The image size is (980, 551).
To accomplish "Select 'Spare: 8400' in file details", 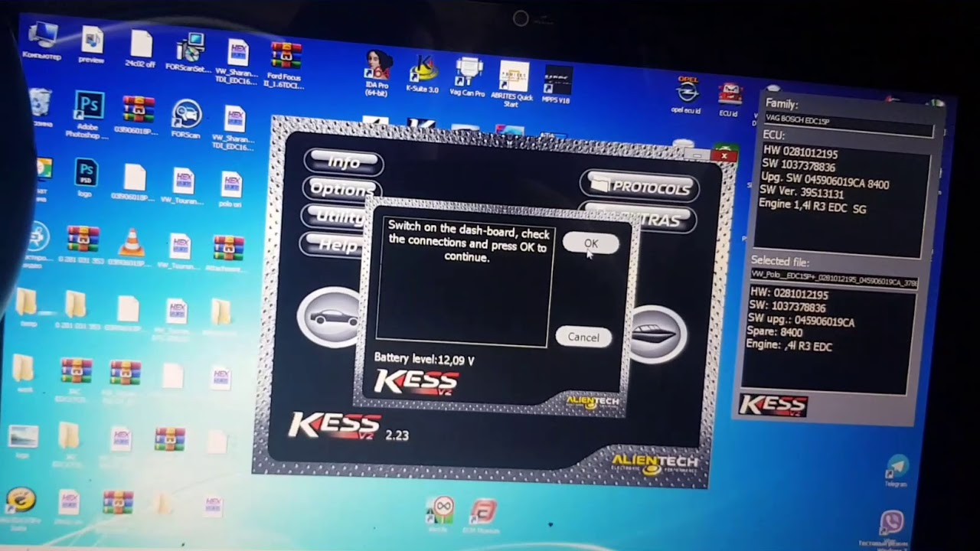I will tap(775, 334).
